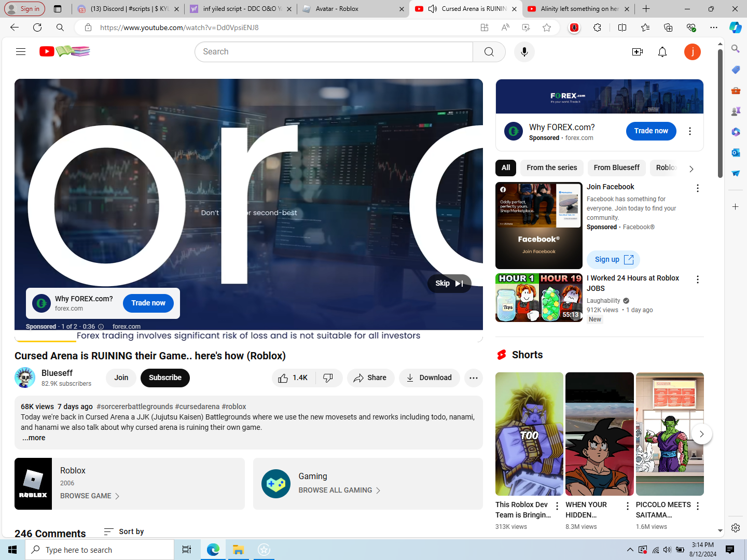Open Edge settings and more menu
Viewport: 747px width, 560px height.
click(x=714, y=27)
